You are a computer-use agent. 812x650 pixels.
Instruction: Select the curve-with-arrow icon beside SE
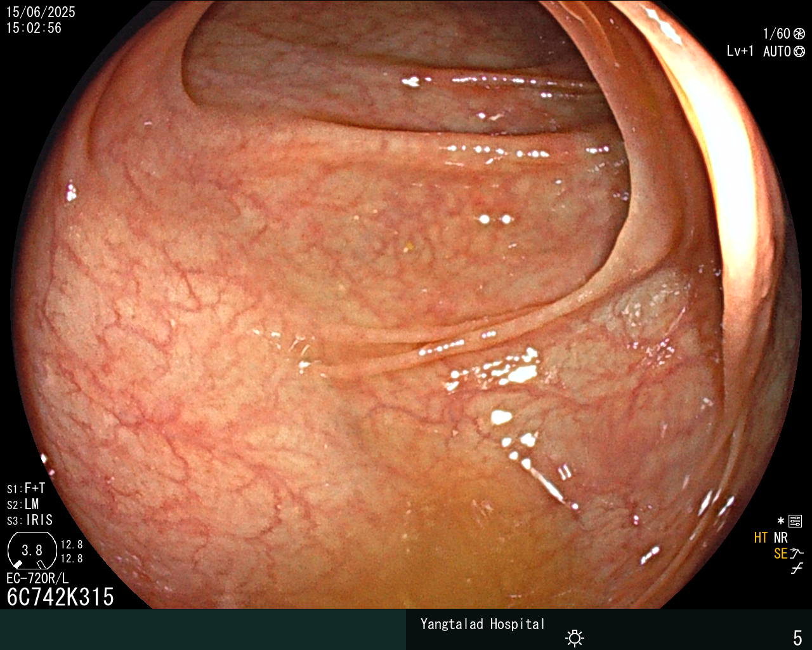click(797, 553)
